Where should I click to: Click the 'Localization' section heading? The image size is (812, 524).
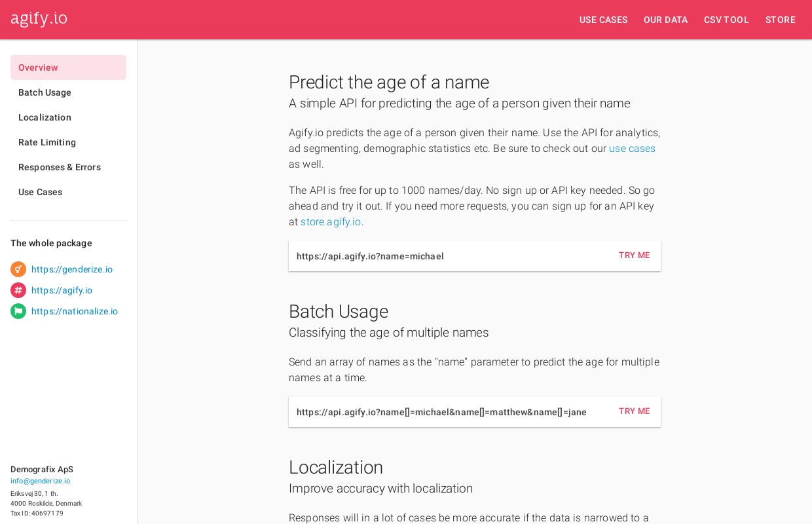[336, 467]
